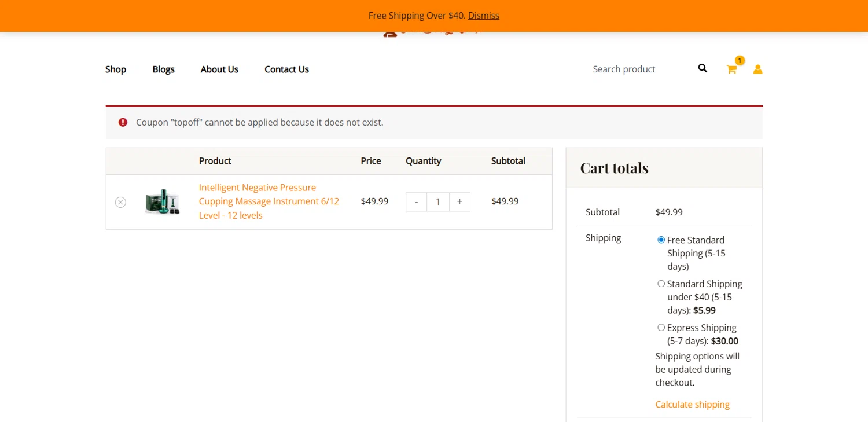Open the Intelligent Negative Pressure Cupping product link
This screenshot has width=868, height=422.
coord(269,201)
